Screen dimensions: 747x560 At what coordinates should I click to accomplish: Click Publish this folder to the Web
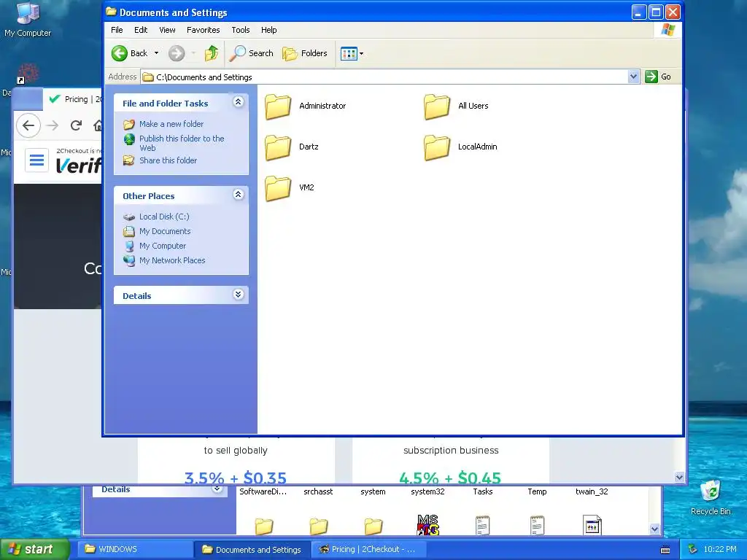(182, 143)
